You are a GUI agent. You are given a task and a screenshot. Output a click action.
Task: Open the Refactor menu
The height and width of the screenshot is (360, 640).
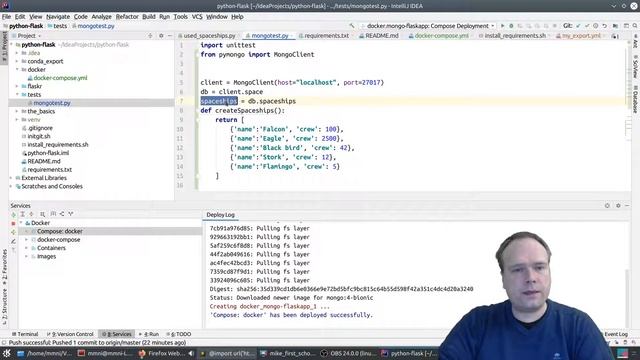click(x=127, y=17)
